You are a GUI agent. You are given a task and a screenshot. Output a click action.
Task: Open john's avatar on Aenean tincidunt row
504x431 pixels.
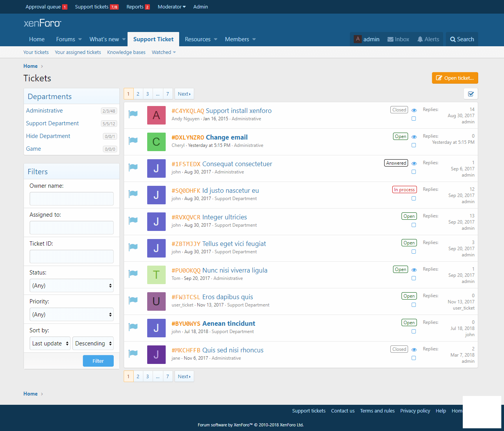(x=156, y=328)
